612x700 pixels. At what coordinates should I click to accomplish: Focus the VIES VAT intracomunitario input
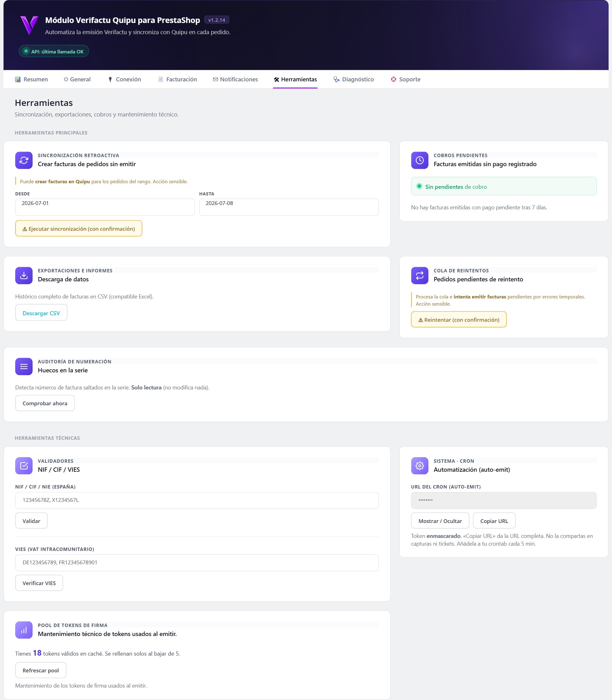point(197,562)
